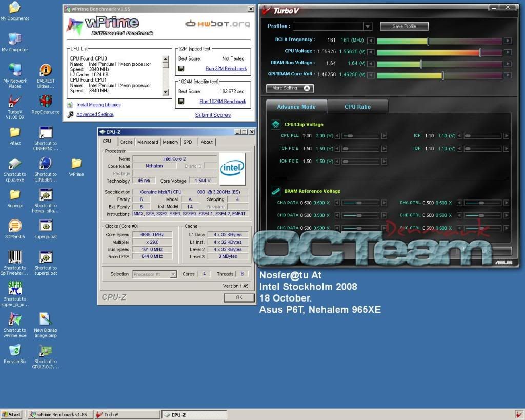
Task: Switch to Advance Mode tab in TurboV
Action: click(296, 107)
